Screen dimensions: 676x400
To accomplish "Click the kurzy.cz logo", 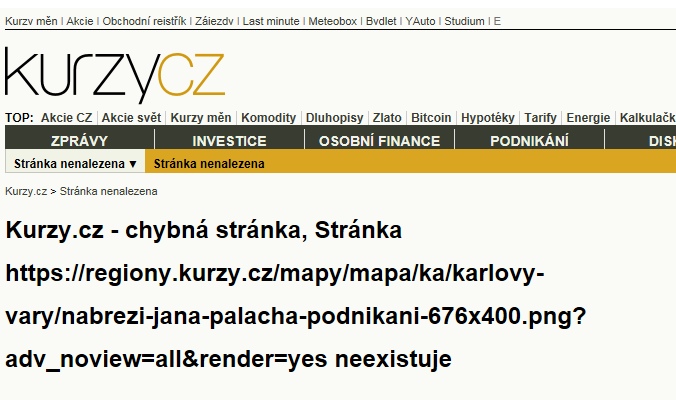I will pos(115,75).
